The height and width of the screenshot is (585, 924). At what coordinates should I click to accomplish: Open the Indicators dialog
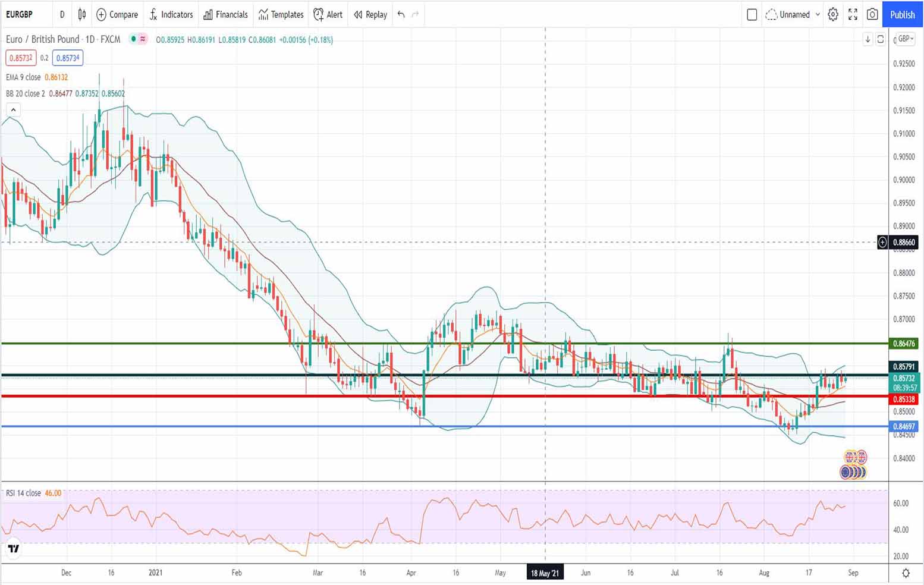point(171,14)
